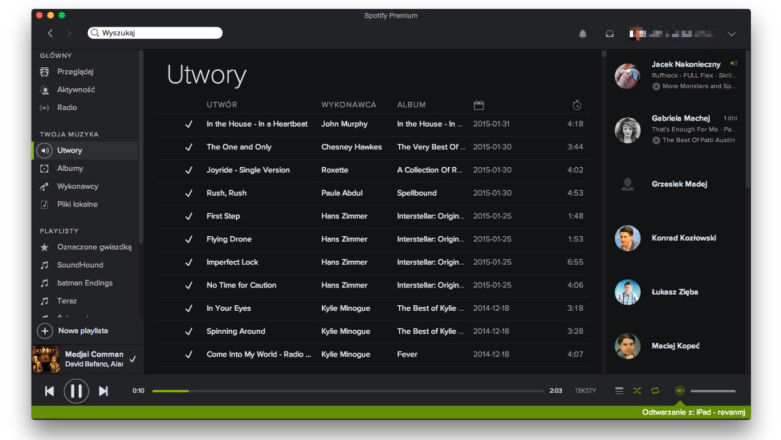Image resolution: width=781 pixels, height=440 pixels.
Task: Click the SoundHound playlist note icon
Action: 44,265
